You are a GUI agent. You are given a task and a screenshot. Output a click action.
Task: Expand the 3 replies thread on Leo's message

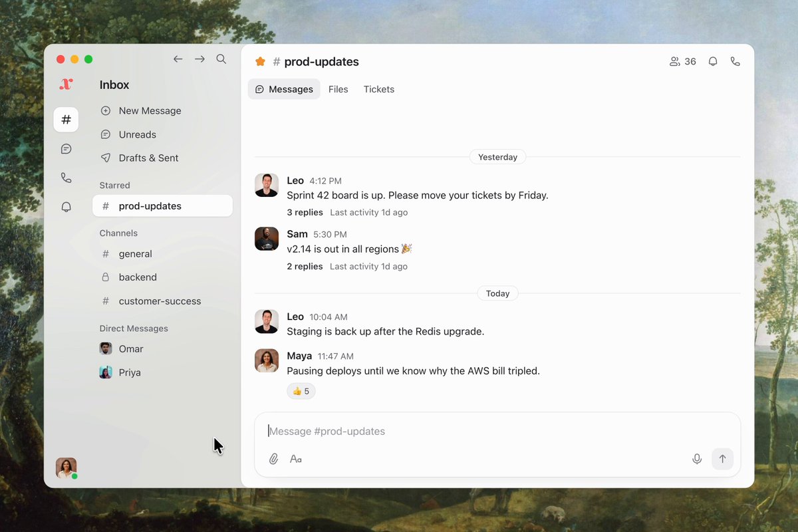click(x=305, y=213)
